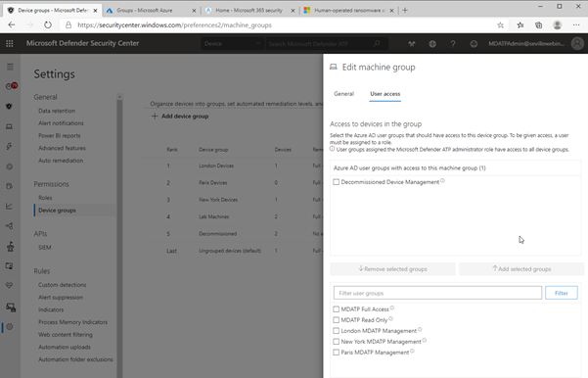Click the heart Service health sidebar icon
588x378 pixels.
10,285
